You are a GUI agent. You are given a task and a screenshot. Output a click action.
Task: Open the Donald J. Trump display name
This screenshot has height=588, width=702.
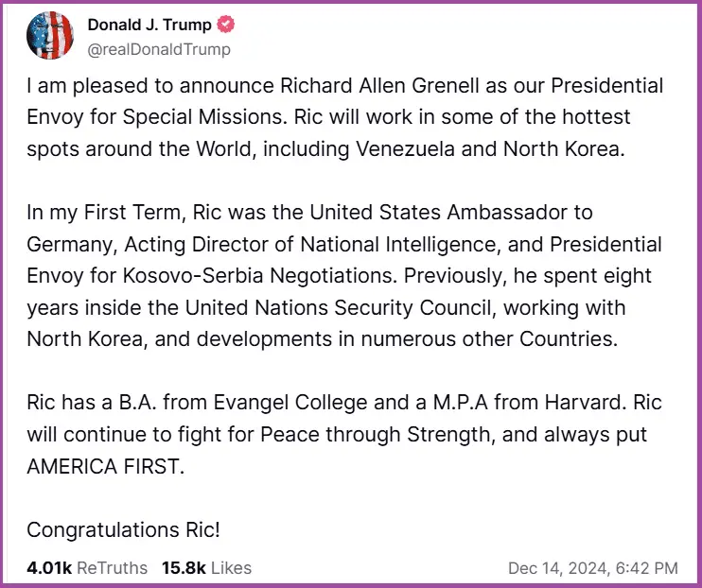(x=149, y=26)
